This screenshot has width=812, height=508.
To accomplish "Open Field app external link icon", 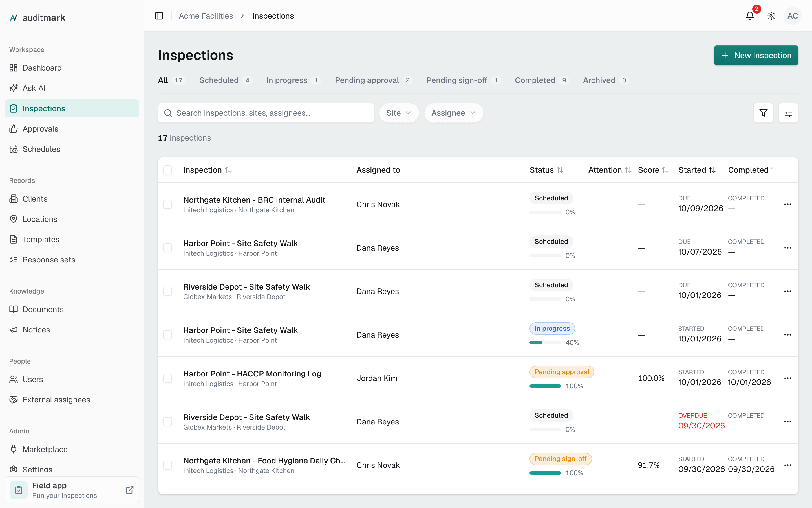I will [x=129, y=490].
